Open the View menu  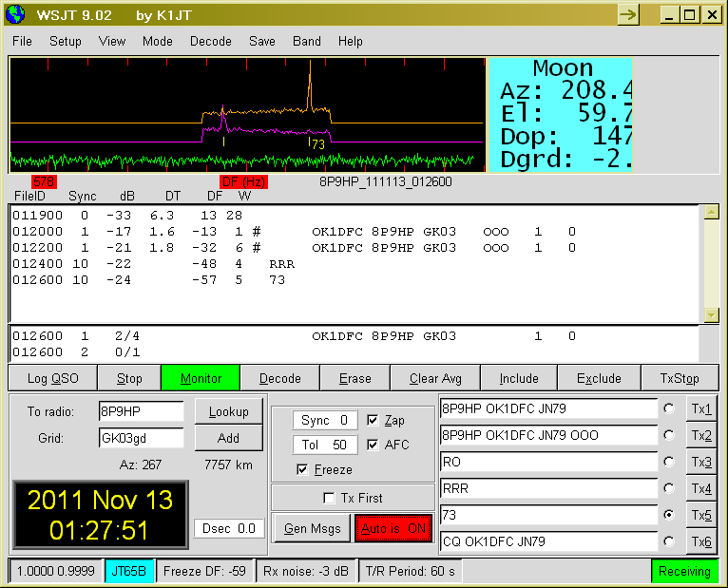tap(112, 41)
